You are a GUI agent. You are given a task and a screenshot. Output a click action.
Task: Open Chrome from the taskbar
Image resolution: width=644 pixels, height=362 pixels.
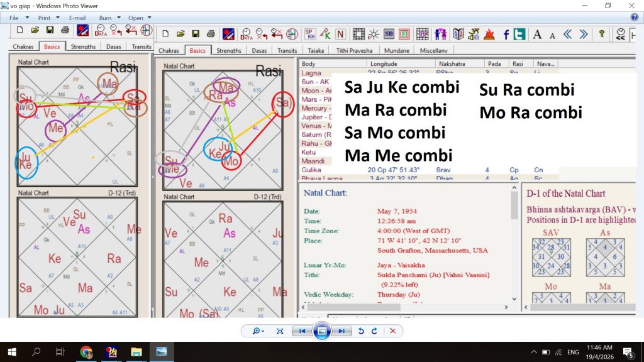point(86,352)
